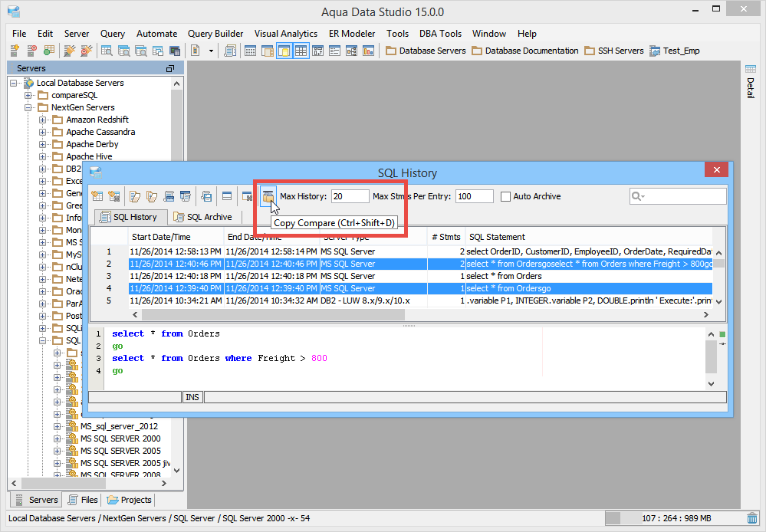Image resolution: width=766 pixels, height=532 pixels.
Task: Click the Unregister Server icon with red minus
Action: coord(31,51)
